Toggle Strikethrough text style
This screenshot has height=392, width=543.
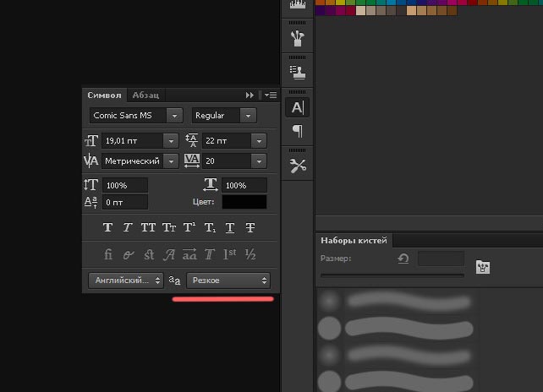coord(250,227)
